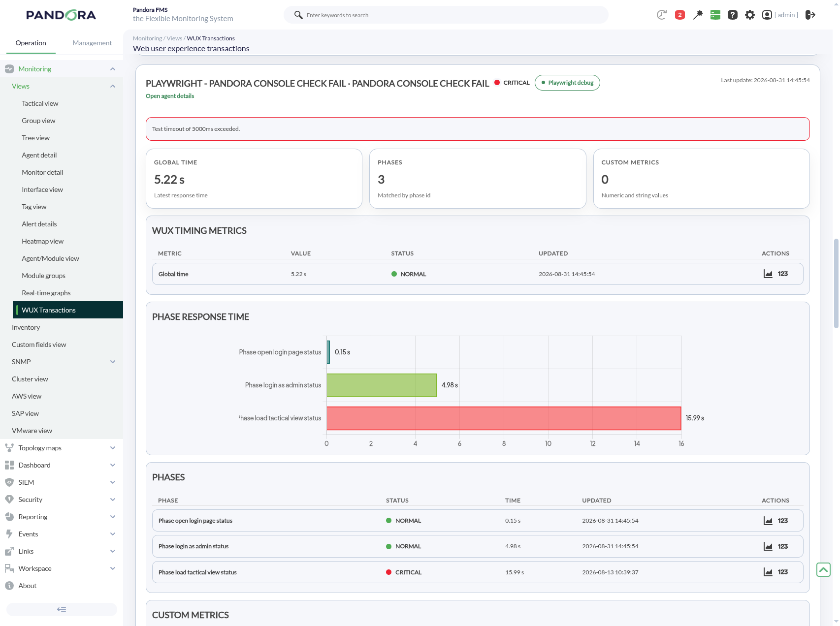Collapse the sidebar with arrow button
The height and width of the screenshot is (626, 840).
[62, 609]
